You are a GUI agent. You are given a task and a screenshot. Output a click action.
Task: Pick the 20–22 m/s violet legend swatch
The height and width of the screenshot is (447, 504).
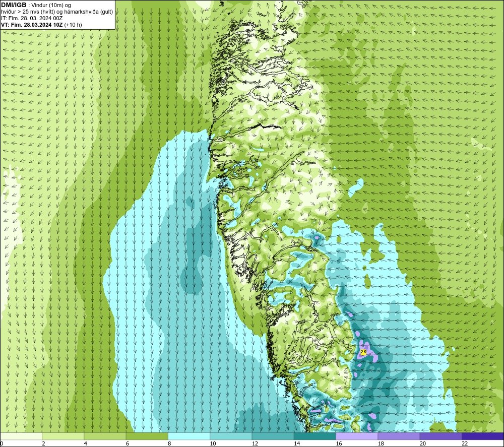tap(440, 436)
